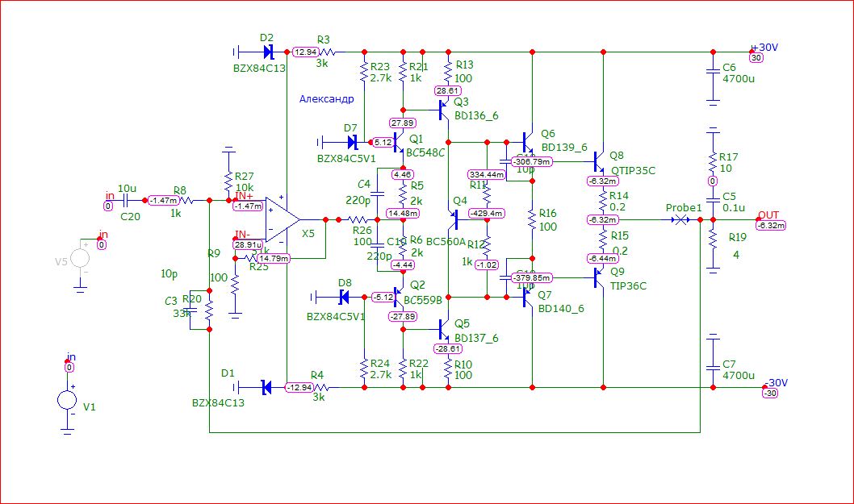Click the V1 voltage source symbol
Image resolution: width=854 pixels, height=504 pixels.
click(67, 400)
